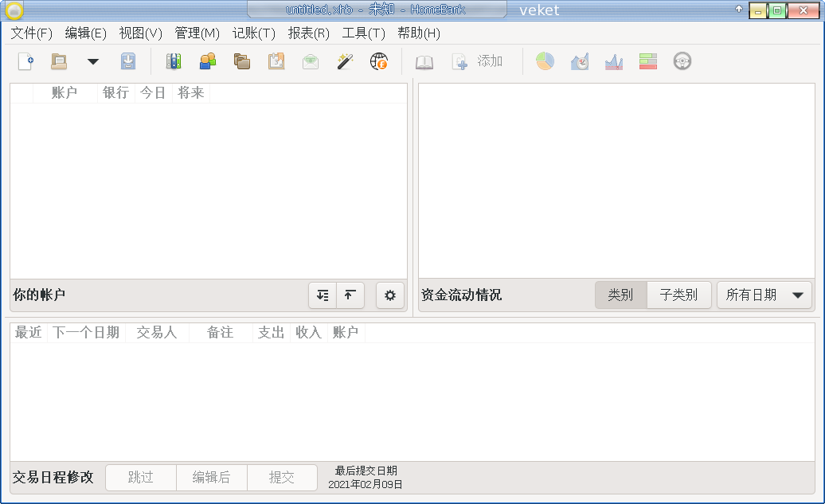
Task: Open the budget bars report icon
Action: [x=647, y=61]
